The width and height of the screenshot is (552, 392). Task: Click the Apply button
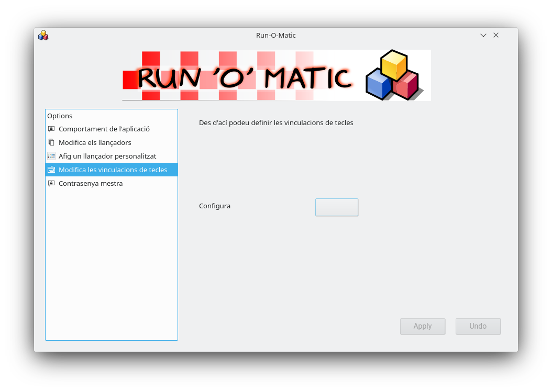click(x=423, y=326)
